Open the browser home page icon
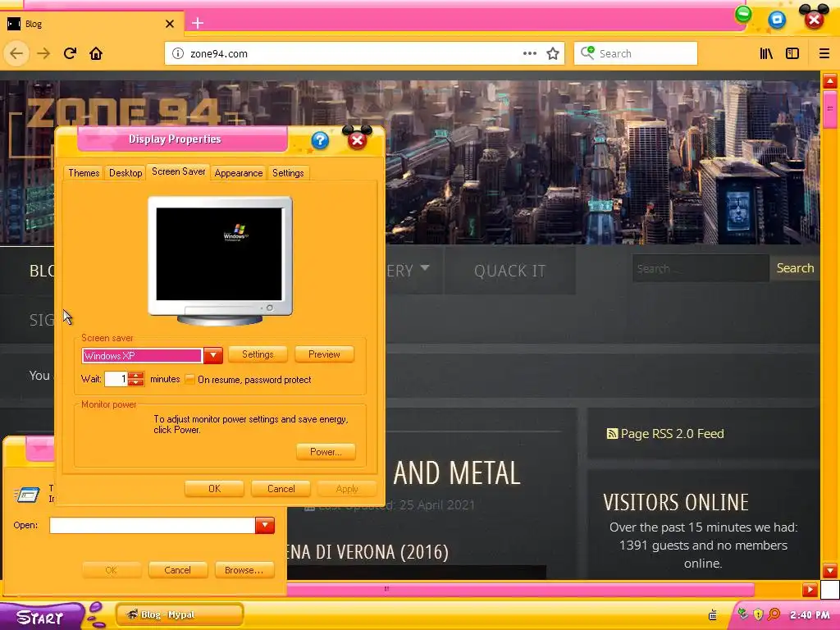This screenshot has width=840, height=630. tap(96, 53)
